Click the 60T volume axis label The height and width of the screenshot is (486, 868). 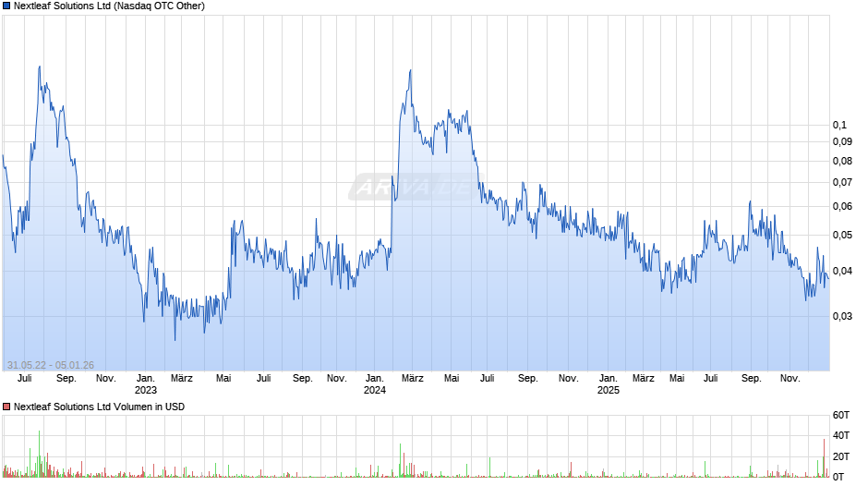click(841, 416)
